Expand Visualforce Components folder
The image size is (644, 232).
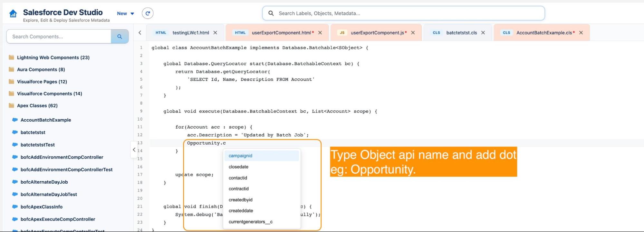point(49,94)
